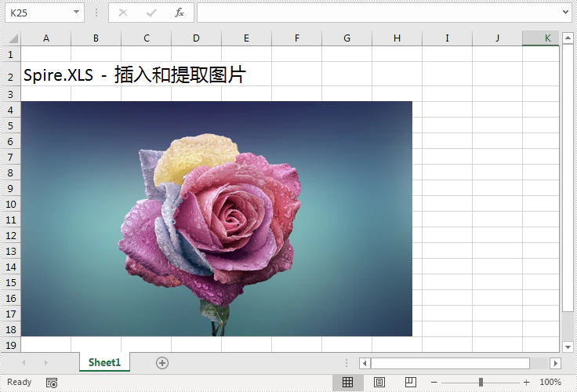This screenshot has height=392, width=577.
Task: Click the vertical scrollbar thumb
Action: (568, 178)
